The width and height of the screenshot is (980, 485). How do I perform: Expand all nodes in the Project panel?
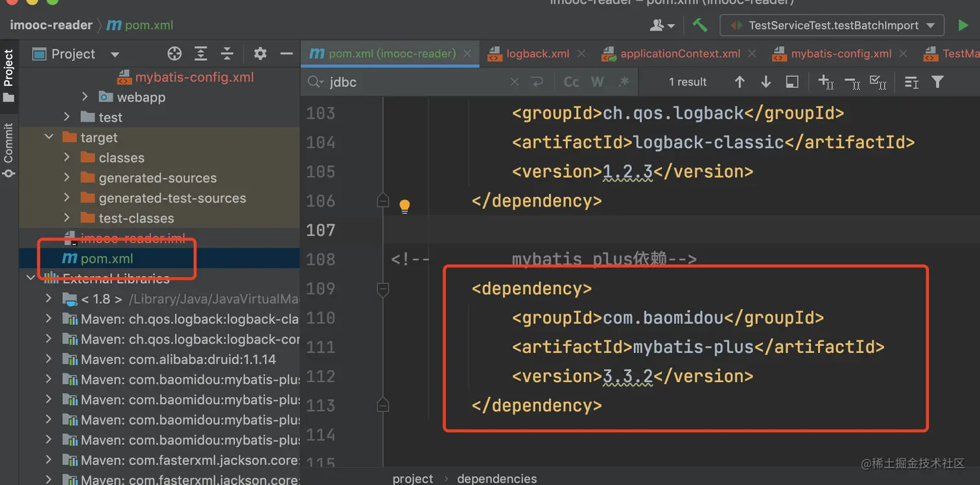click(x=201, y=54)
